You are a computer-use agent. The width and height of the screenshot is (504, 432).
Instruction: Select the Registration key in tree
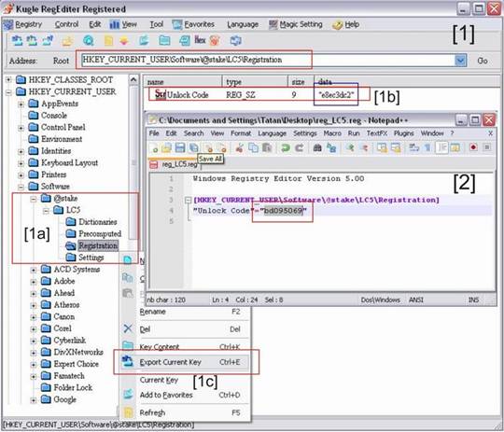coord(98,246)
